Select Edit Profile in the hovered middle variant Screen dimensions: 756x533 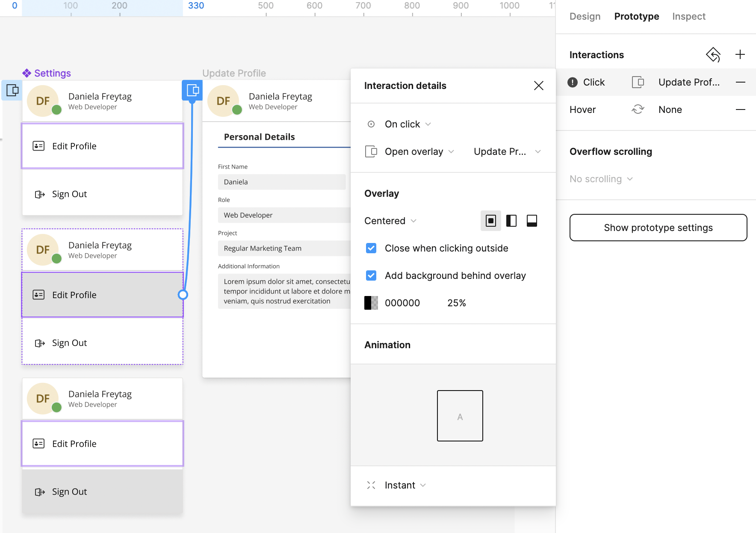[x=103, y=295]
